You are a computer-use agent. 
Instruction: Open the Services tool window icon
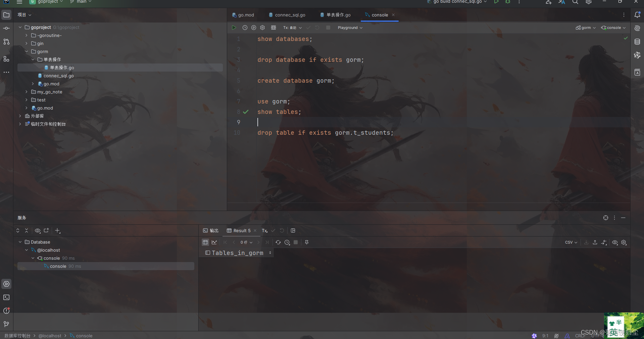(x=6, y=284)
